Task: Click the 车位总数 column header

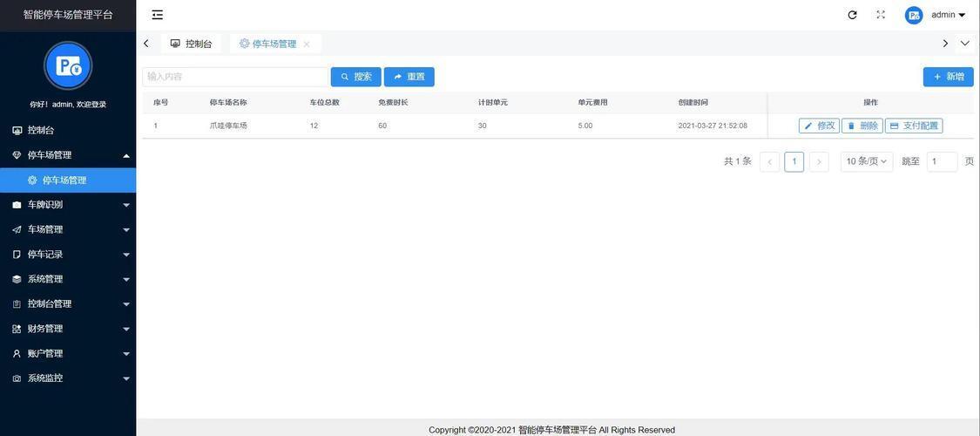Action: pos(324,103)
